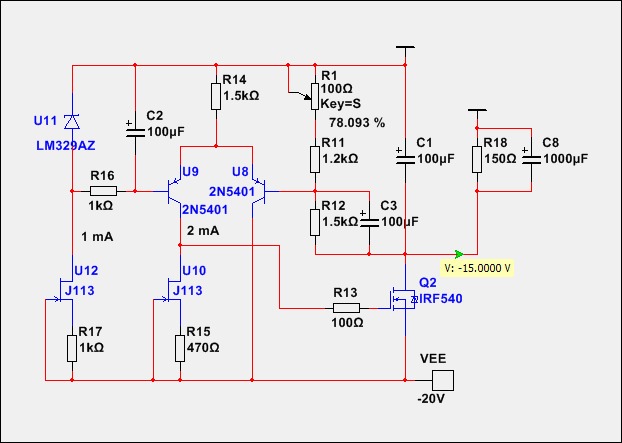Click the R13 100Ω resistor symbol

[x=346, y=308]
